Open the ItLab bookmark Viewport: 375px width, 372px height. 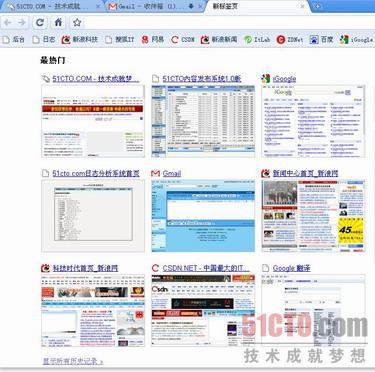pyautogui.click(x=257, y=39)
